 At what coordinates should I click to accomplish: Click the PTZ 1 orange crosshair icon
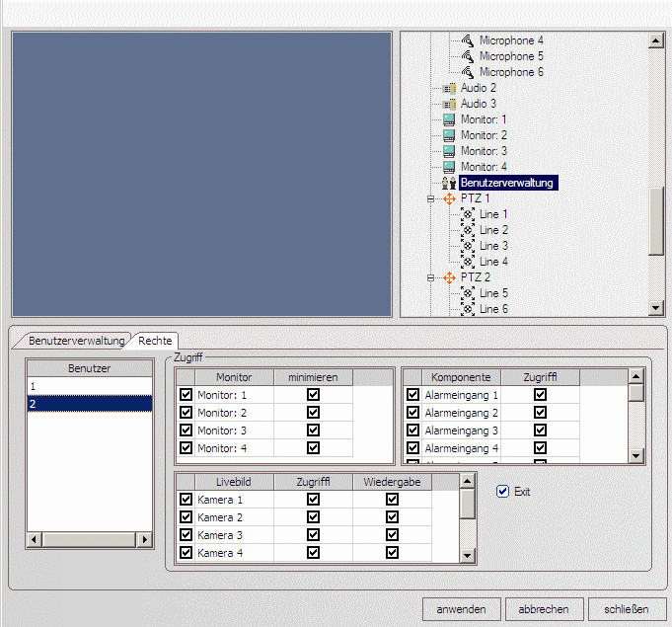point(449,198)
